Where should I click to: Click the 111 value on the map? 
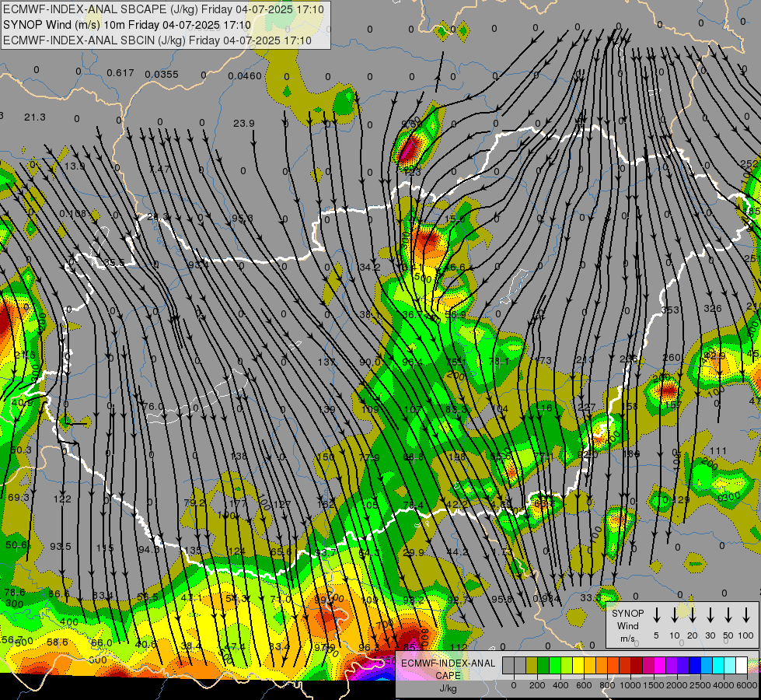click(x=717, y=451)
